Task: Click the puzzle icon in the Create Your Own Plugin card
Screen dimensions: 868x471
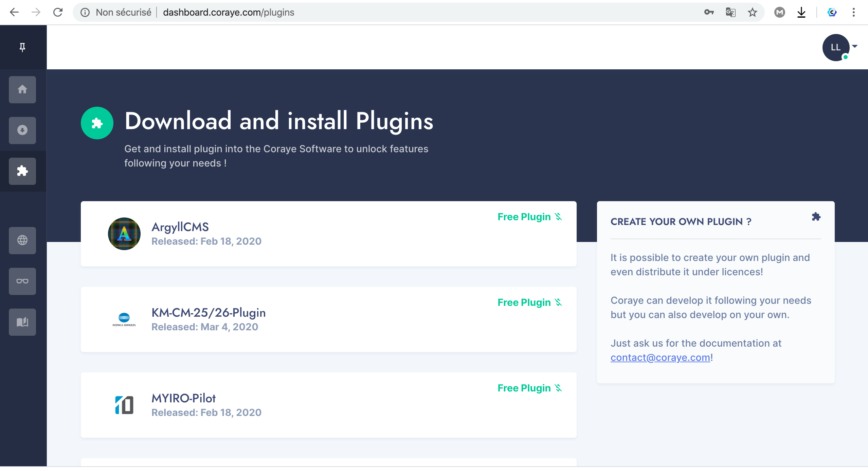Action: (x=816, y=217)
